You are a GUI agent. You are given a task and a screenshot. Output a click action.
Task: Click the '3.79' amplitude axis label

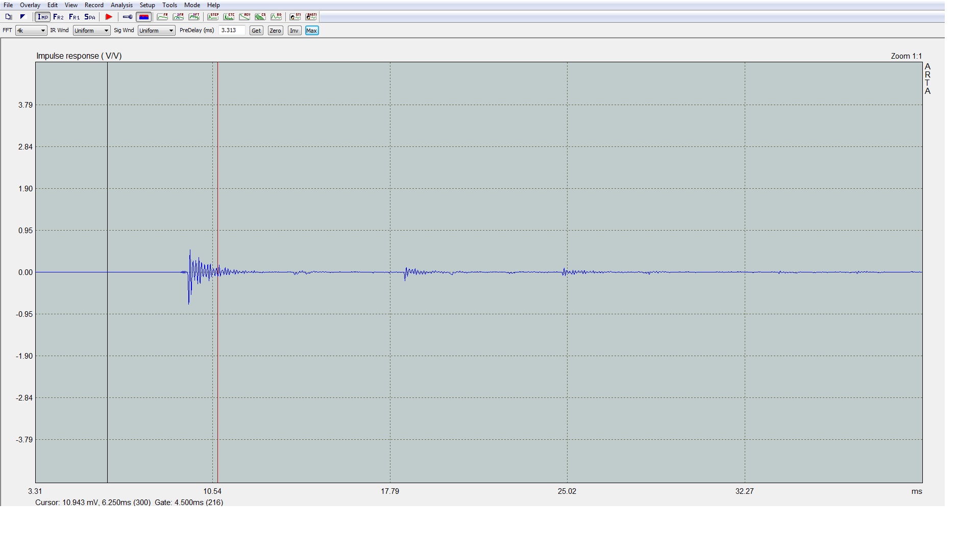[x=26, y=105]
